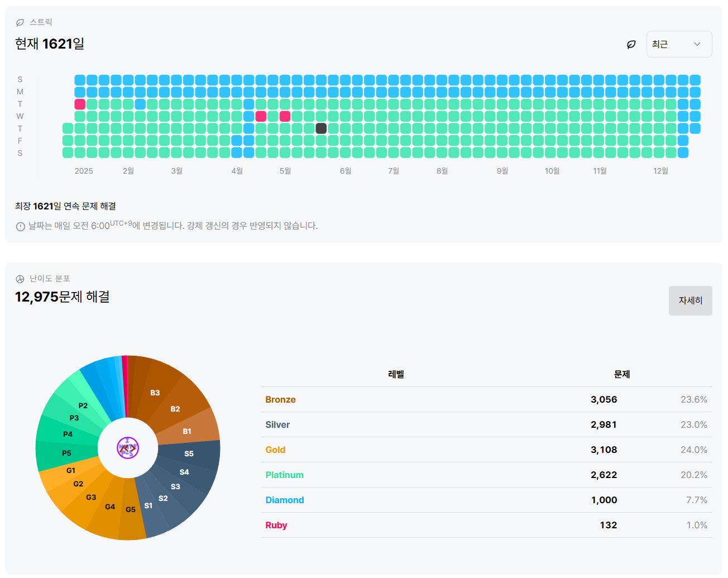This screenshot has height=578, width=728.
Task: Select the black streak cell in the grid
Action: point(321,128)
